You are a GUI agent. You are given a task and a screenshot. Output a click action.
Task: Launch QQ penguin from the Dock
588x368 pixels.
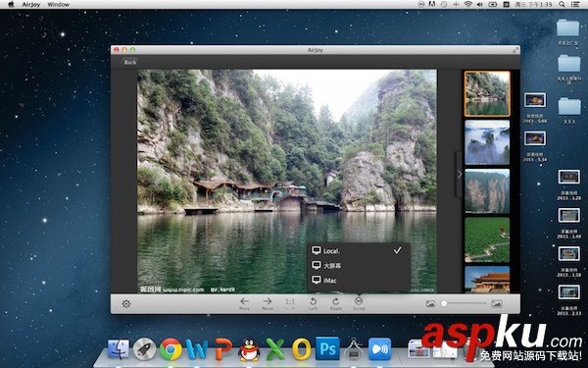click(249, 349)
